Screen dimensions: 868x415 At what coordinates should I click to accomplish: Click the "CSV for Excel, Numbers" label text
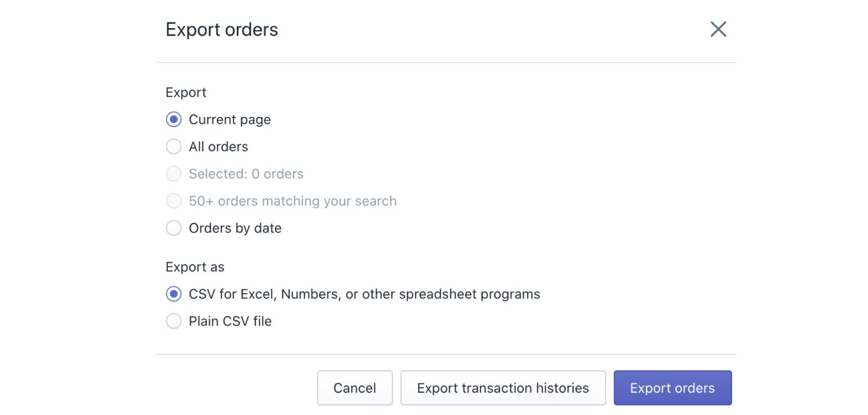click(x=364, y=294)
